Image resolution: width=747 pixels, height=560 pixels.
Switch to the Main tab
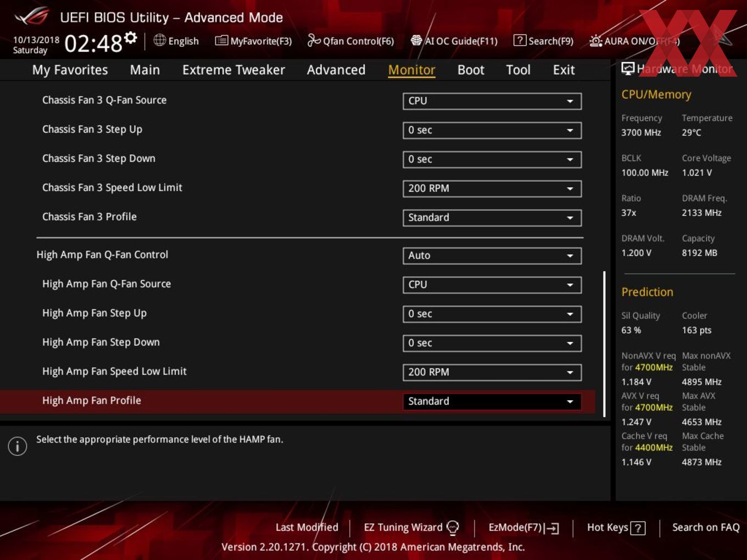pyautogui.click(x=145, y=70)
